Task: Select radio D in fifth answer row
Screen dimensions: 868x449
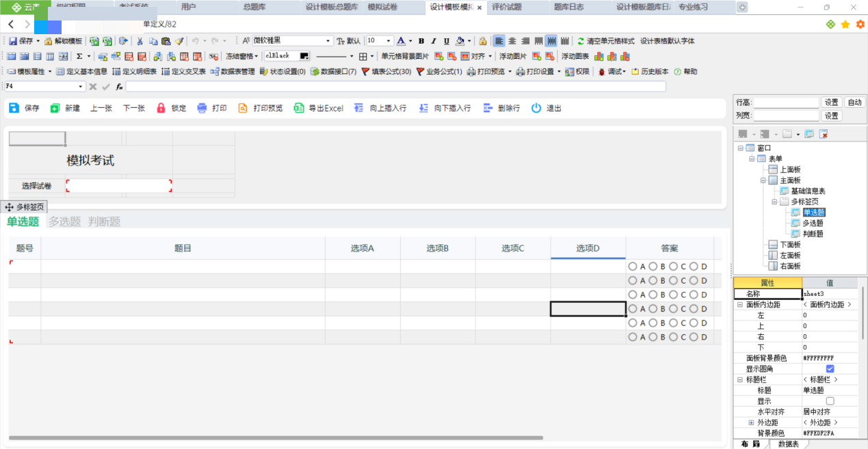Action: pyautogui.click(x=694, y=323)
